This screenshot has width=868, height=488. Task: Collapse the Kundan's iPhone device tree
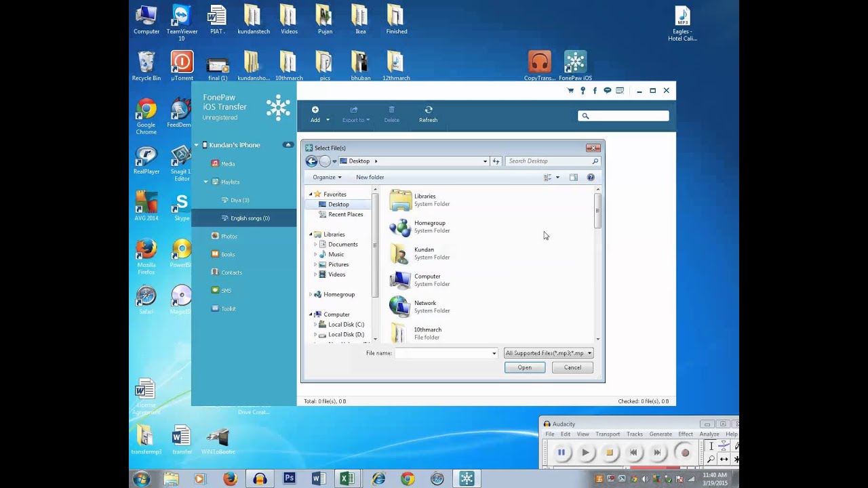click(x=197, y=145)
